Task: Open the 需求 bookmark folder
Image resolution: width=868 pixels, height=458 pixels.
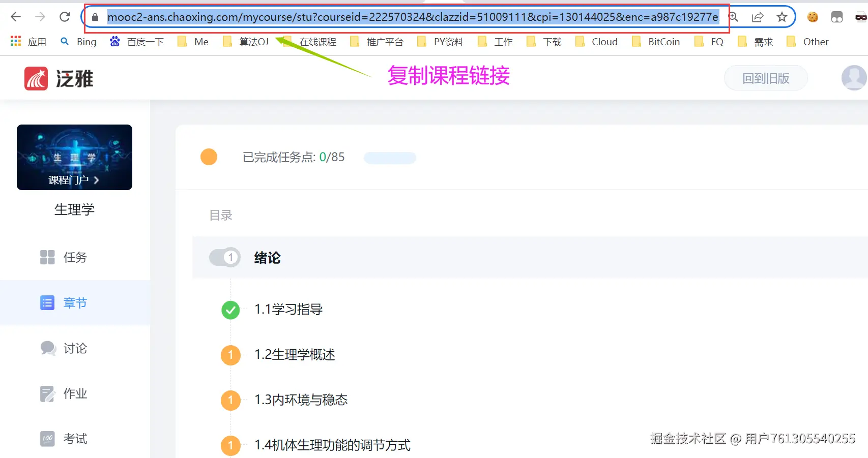Action: [x=755, y=42]
